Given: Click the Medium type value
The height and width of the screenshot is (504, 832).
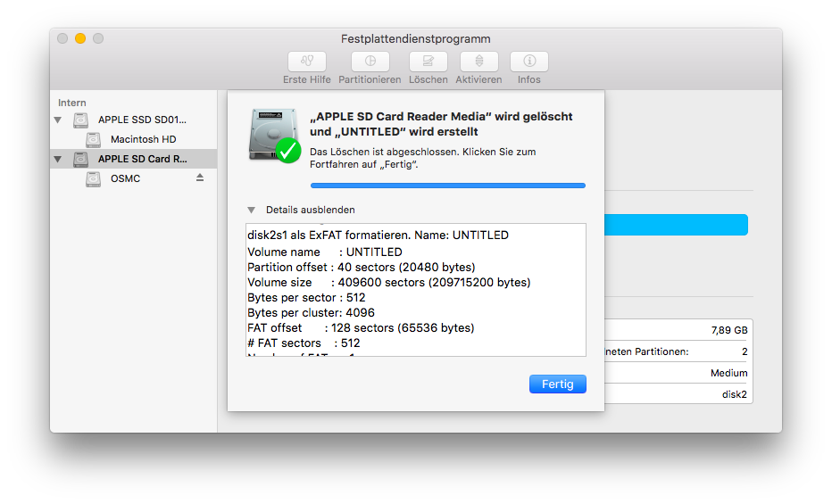Looking at the screenshot, I should pyautogui.click(x=729, y=373).
